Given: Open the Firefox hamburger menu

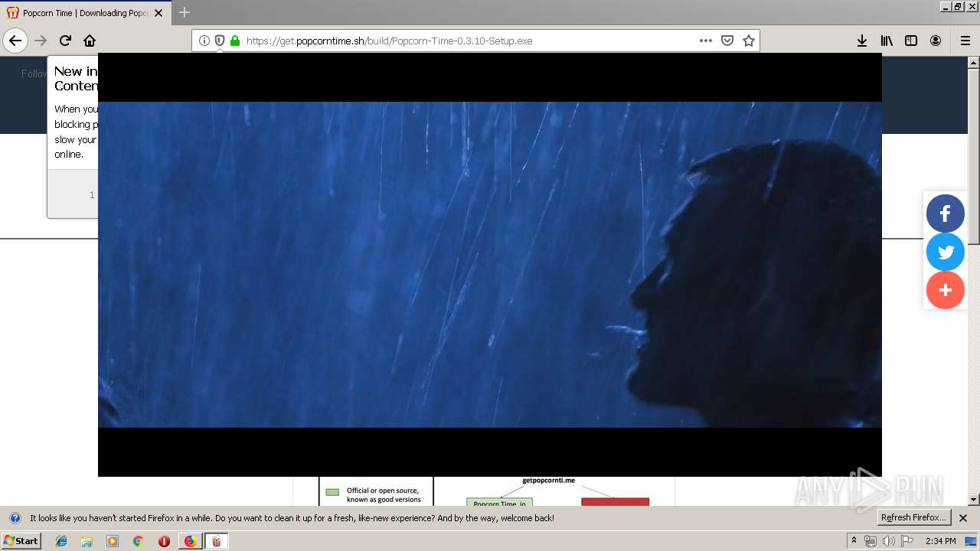Looking at the screenshot, I should 965,41.
